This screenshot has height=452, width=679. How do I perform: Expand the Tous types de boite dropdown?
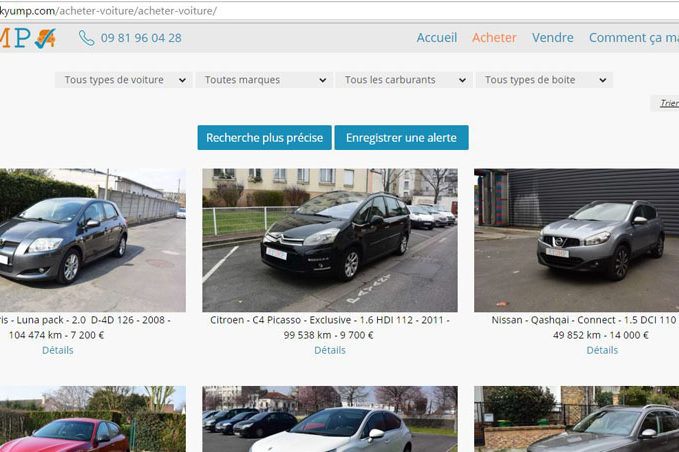pyautogui.click(x=544, y=80)
